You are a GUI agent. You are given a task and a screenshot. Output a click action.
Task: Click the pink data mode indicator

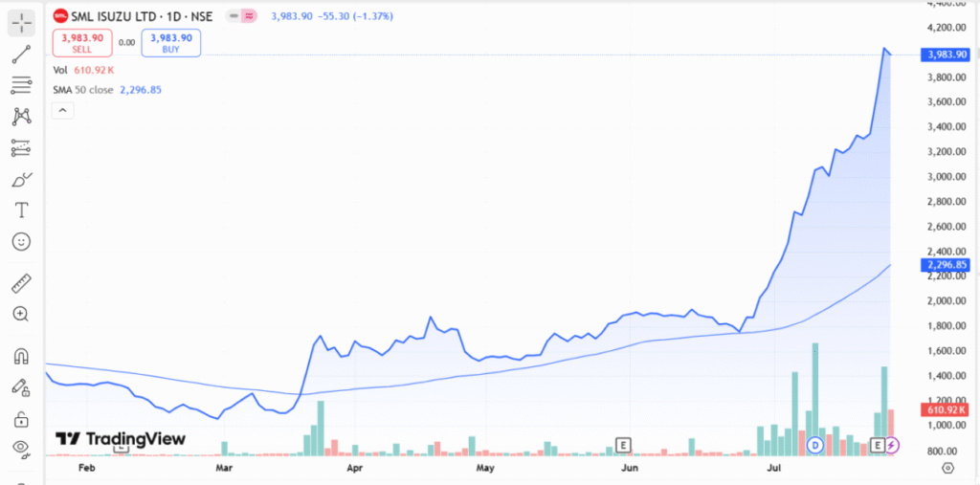(x=249, y=16)
